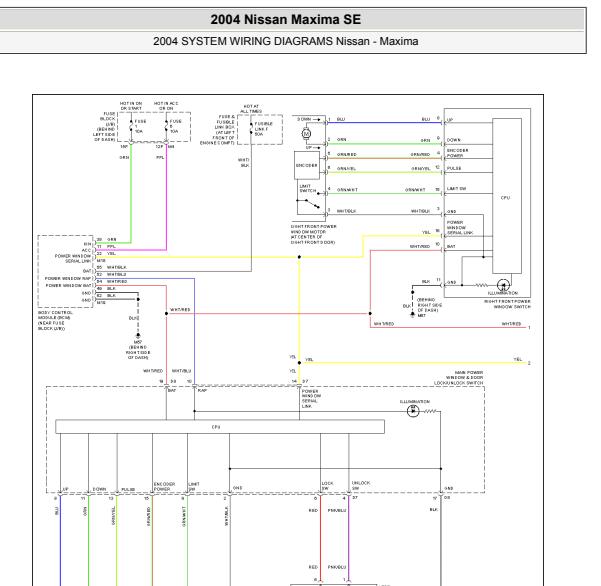The image size is (601, 586).
Task: Click the Fuse 6 10A symbol
Action: [x=166, y=126]
